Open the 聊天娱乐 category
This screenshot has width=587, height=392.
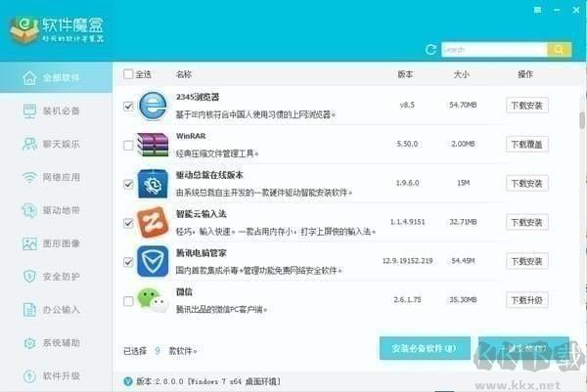click(x=56, y=144)
